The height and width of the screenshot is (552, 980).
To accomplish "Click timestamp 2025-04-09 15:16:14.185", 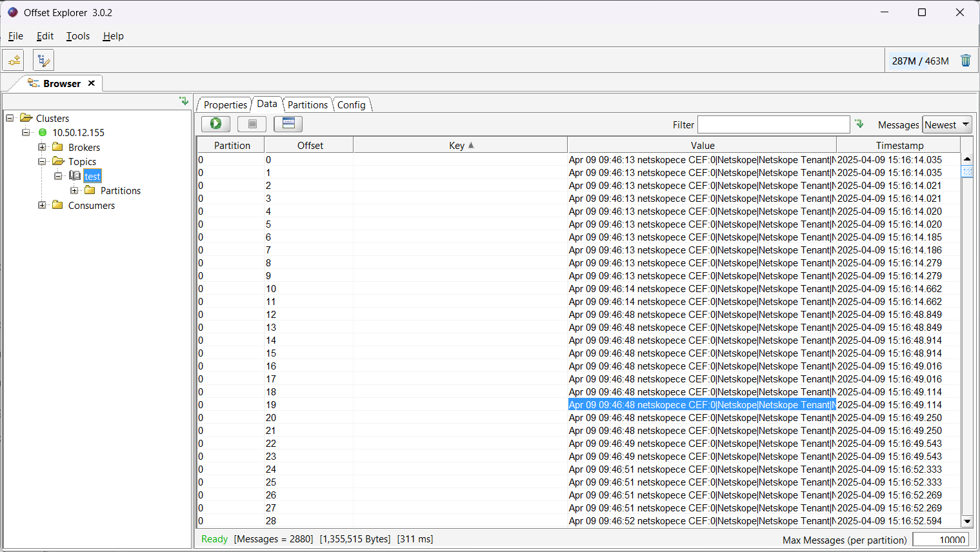I will pyautogui.click(x=889, y=237).
